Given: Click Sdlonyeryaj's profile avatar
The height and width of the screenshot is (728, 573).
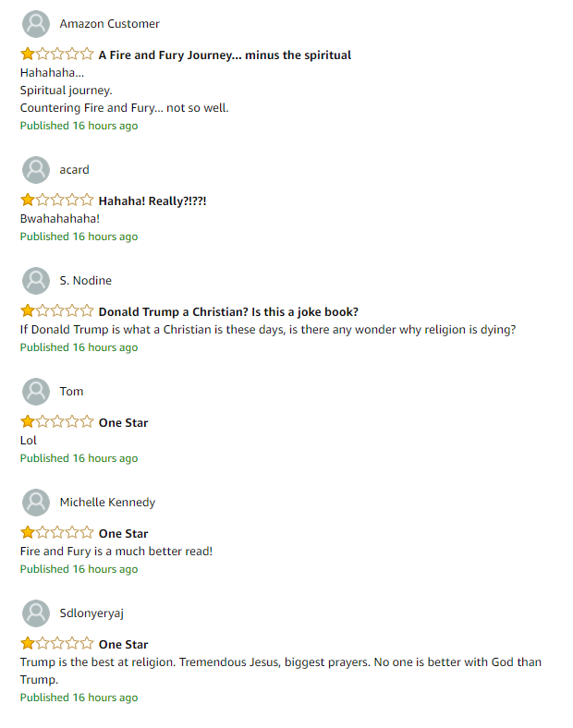Looking at the screenshot, I should point(36,613).
